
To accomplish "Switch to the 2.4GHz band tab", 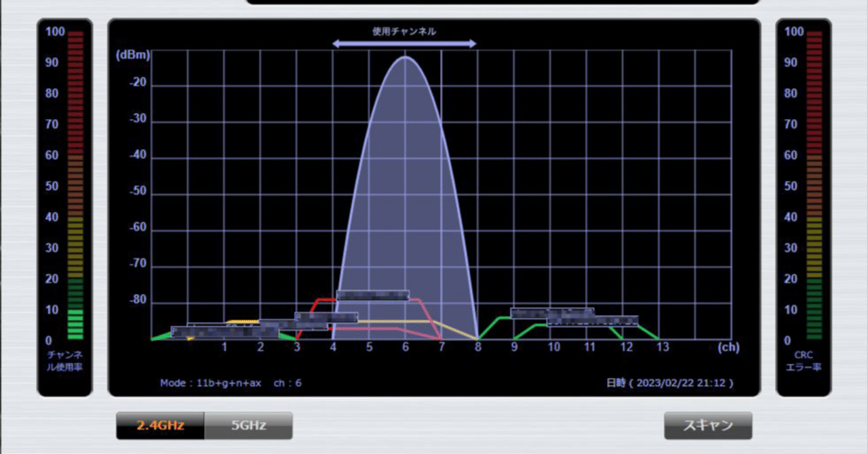I will click(x=160, y=426).
